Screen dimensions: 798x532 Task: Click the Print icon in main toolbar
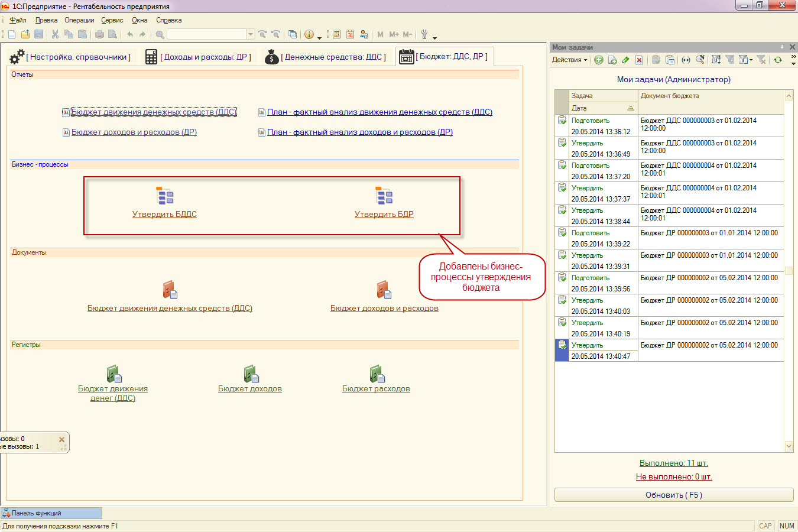[x=99, y=34]
